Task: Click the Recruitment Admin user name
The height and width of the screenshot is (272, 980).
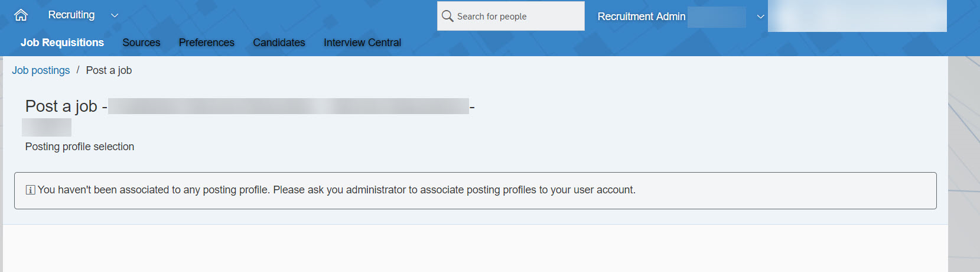Action: point(642,17)
